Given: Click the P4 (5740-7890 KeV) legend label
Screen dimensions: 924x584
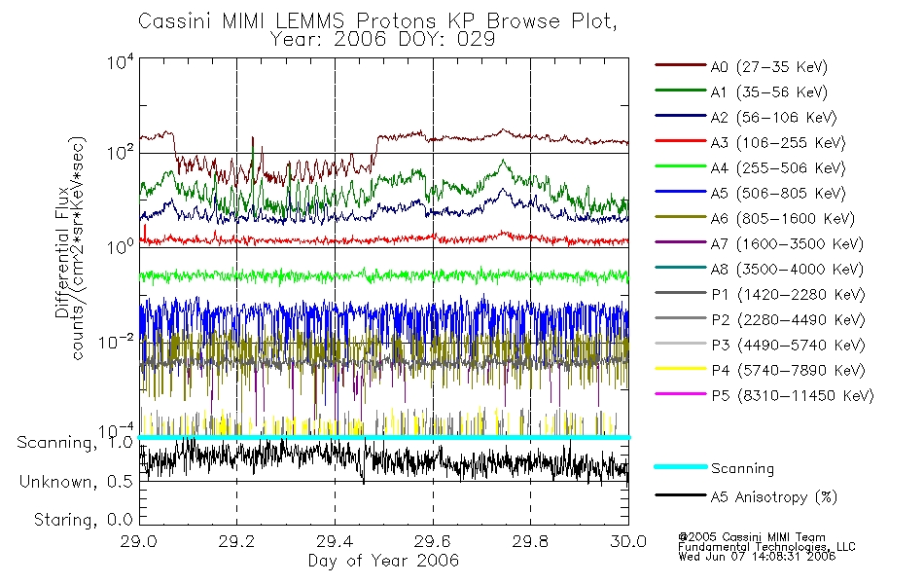Looking at the screenshot, I should point(788,371).
